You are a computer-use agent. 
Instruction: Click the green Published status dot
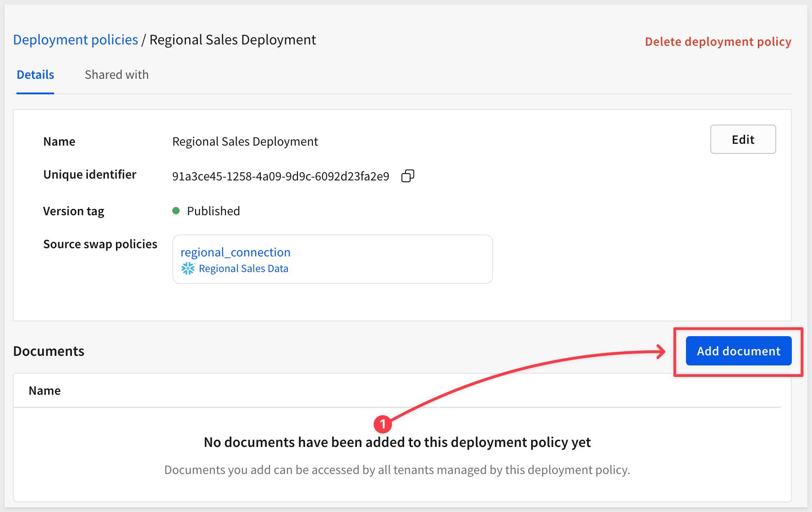[x=176, y=211]
